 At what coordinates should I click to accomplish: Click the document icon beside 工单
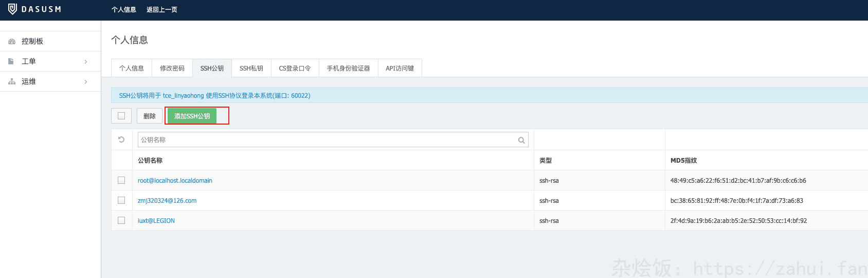click(x=11, y=61)
